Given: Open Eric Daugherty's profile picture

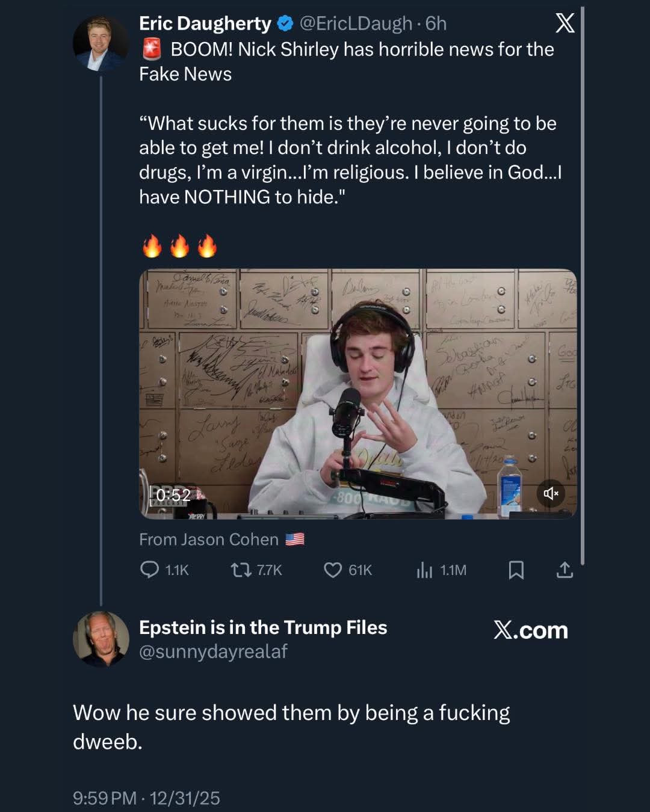Looking at the screenshot, I should 100,43.
